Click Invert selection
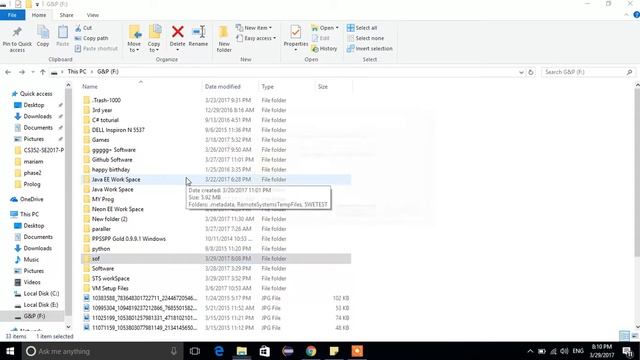The height and width of the screenshot is (360, 640). (x=369, y=48)
